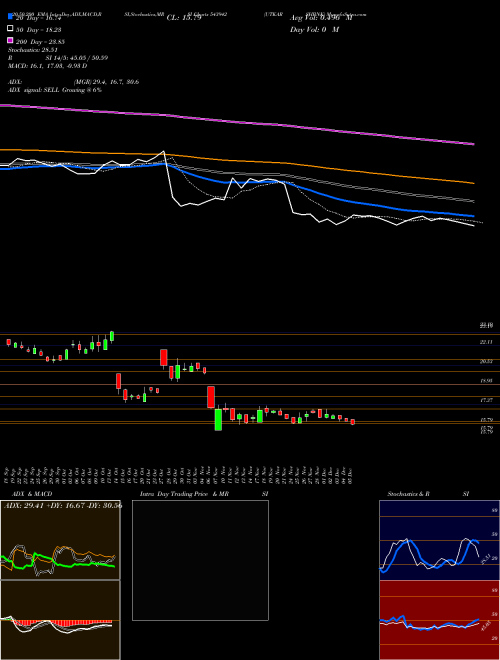Click the last red candlestick on the right
Screen dimensions: 500x660
353,422
